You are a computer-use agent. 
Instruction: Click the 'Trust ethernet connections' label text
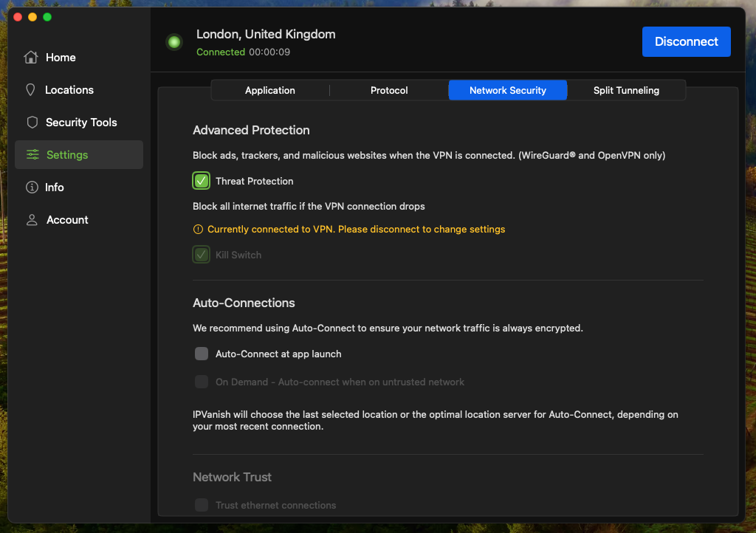coord(276,505)
